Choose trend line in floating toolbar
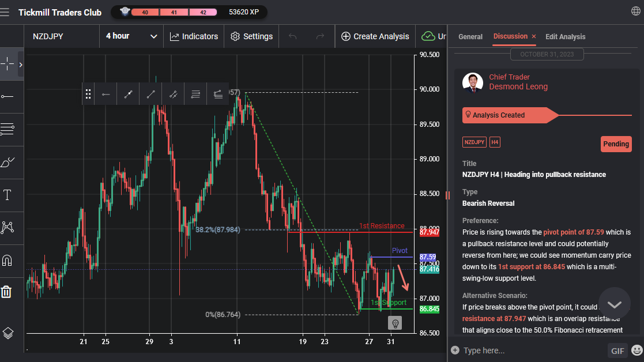Image resolution: width=644 pixels, height=362 pixels. coord(150,94)
